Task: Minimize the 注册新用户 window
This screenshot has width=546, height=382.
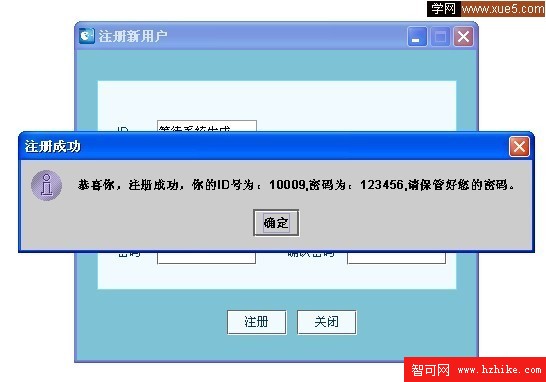Action: (417, 37)
